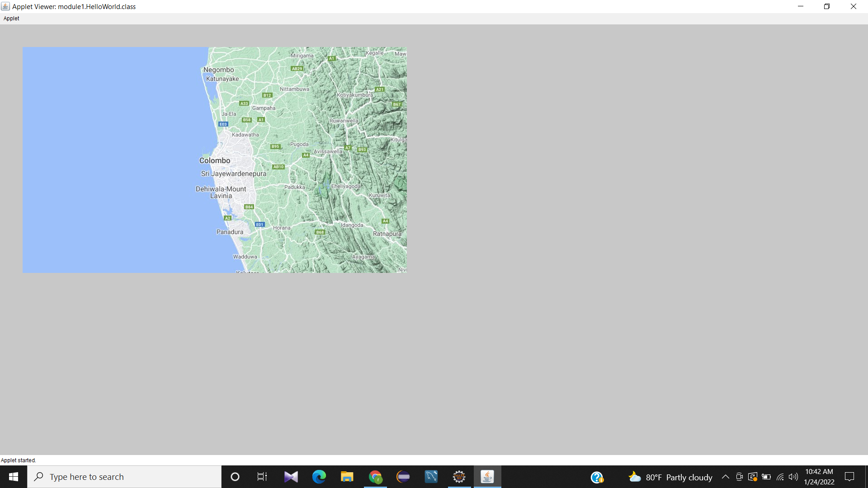Toggle Meet Now from the system tray
The image size is (868, 488).
(x=739, y=477)
